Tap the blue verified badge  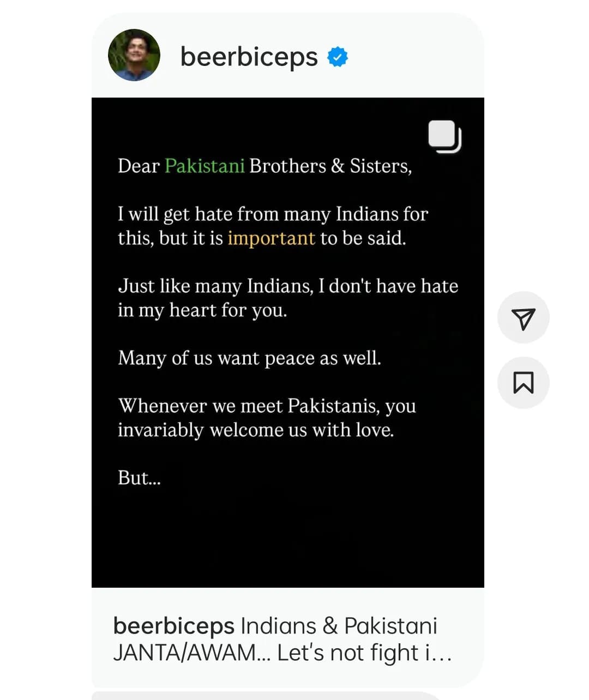tap(338, 57)
